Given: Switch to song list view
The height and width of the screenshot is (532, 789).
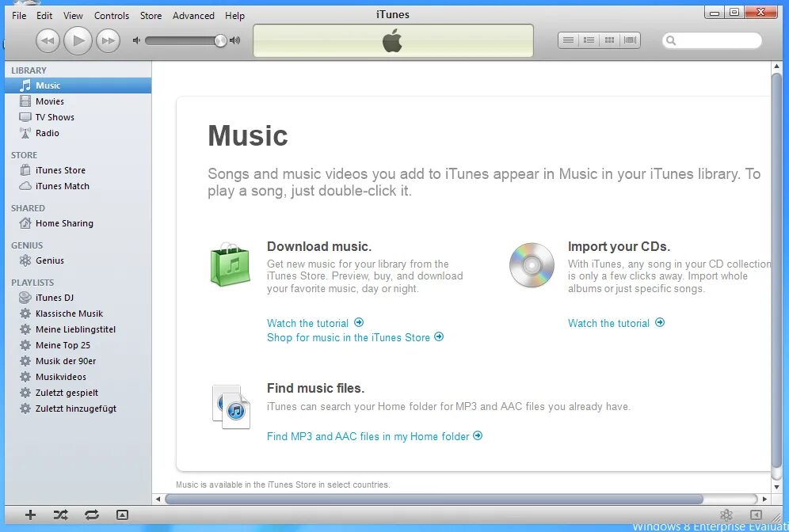Looking at the screenshot, I should [x=568, y=40].
